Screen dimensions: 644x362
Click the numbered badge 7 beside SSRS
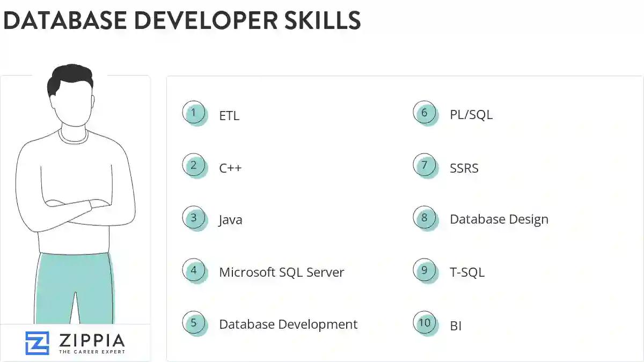point(425,165)
